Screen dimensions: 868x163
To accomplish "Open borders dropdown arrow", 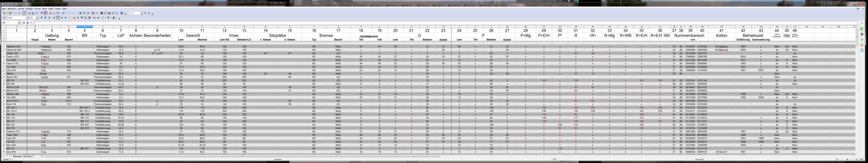I will (106, 18).
